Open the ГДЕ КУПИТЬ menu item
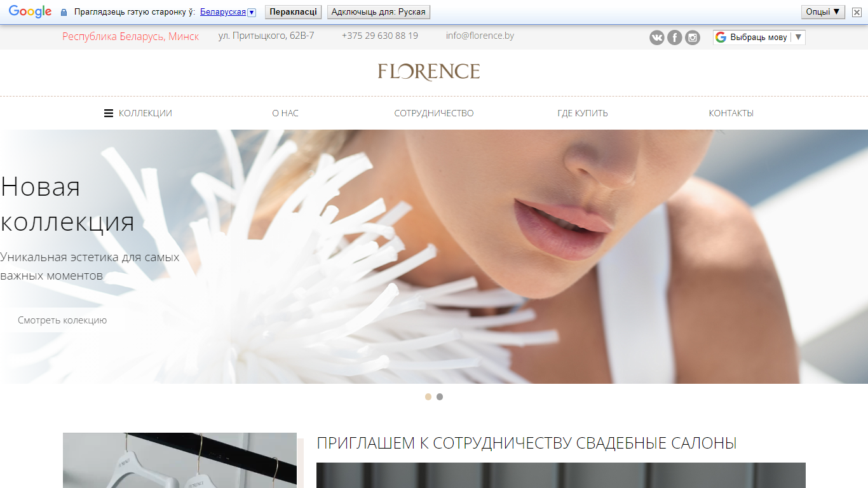868x488 pixels. 583,113
